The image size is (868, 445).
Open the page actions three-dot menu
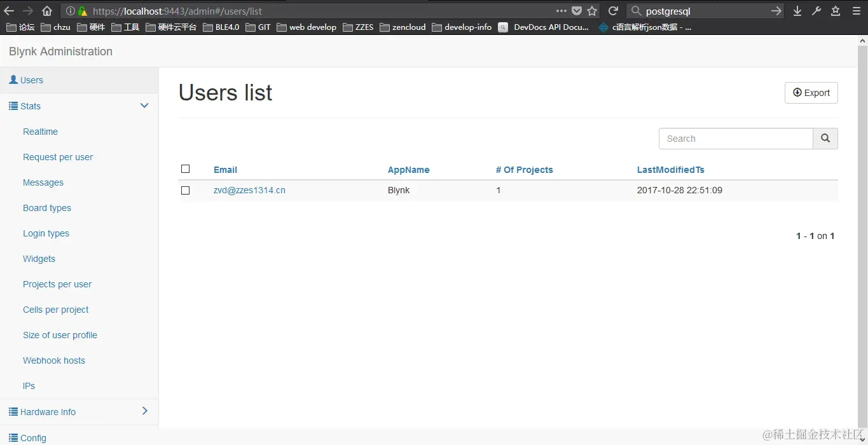561,11
